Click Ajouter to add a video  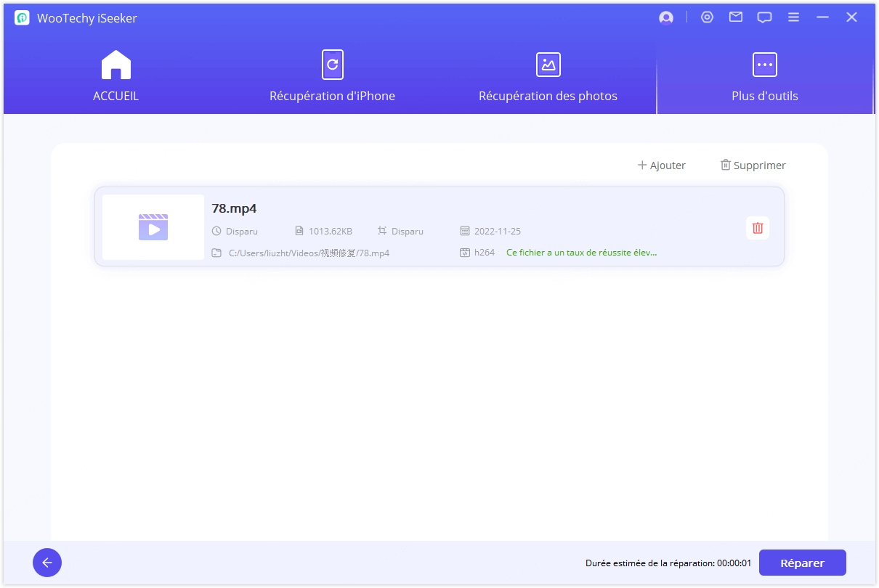661,166
